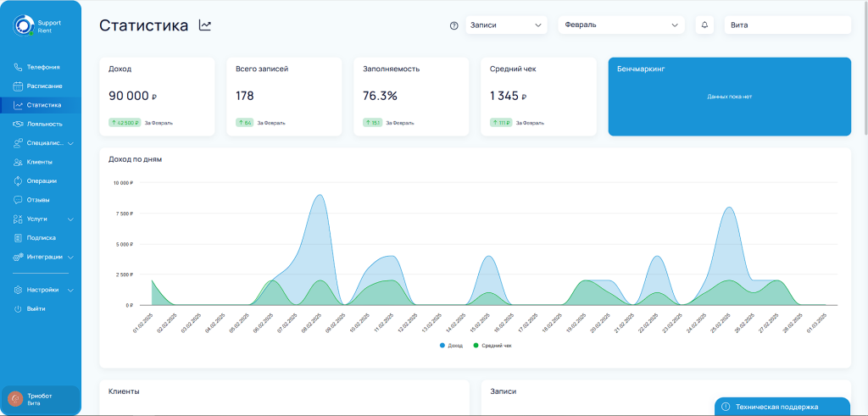Image resolution: width=868 pixels, height=416 pixels.
Task: Open Телефония from the sidebar
Action: (42, 67)
